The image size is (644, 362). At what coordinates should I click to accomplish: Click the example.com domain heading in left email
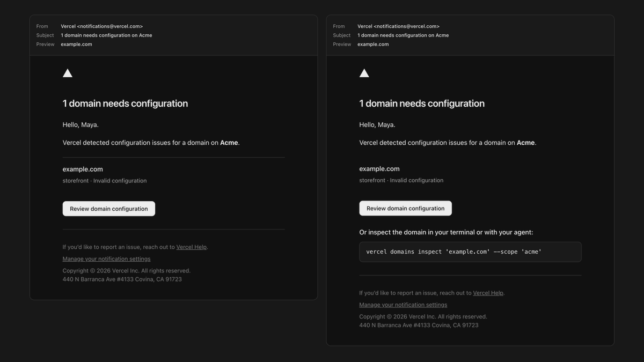click(83, 169)
